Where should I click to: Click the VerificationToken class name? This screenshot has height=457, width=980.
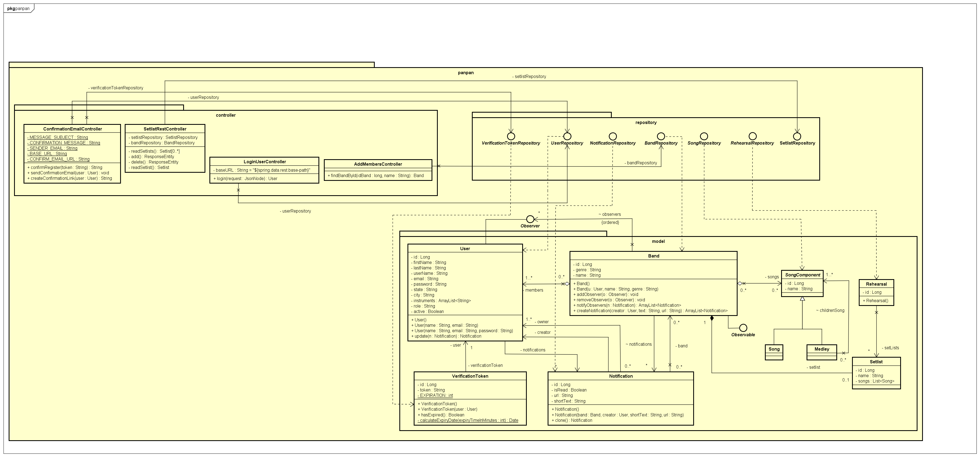coord(470,376)
